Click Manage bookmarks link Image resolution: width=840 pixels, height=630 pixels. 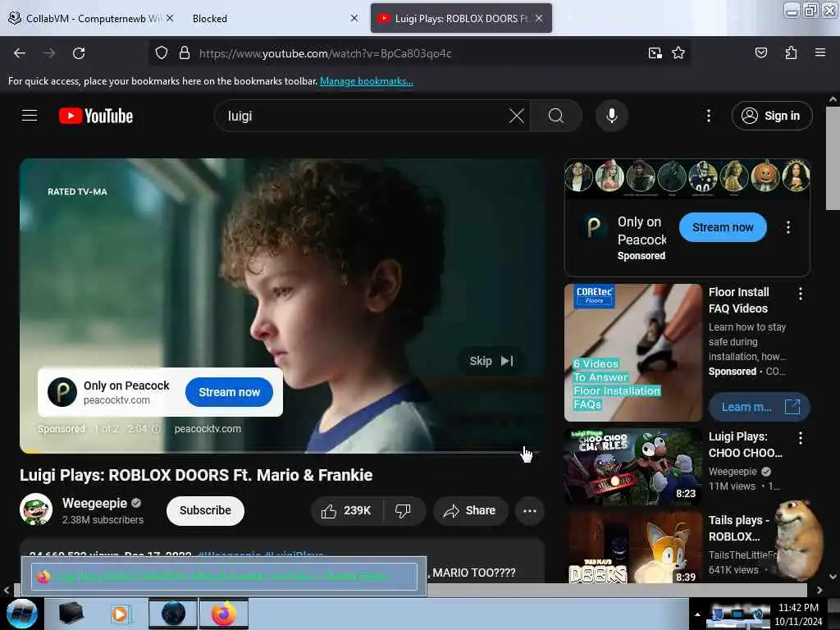tap(367, 81)
